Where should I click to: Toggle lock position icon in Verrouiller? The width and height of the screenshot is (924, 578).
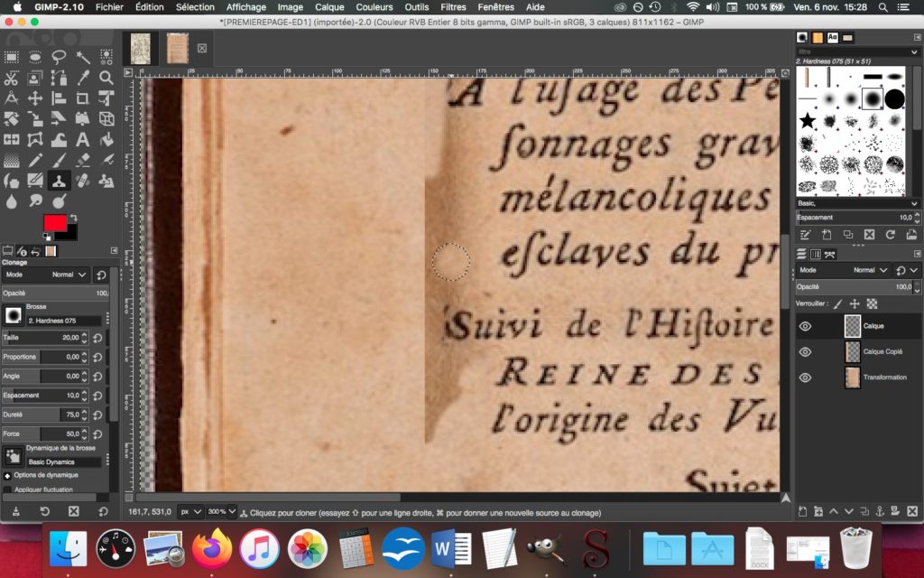coord(855,303)
